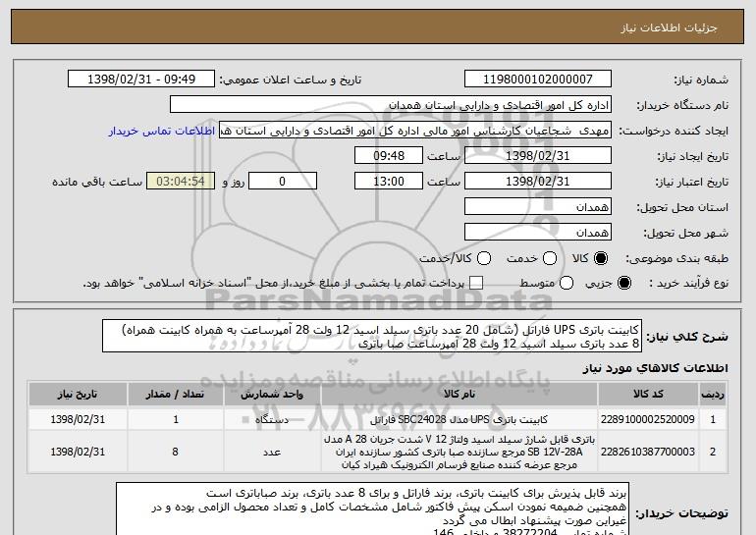Click the واحد شمارش column header
The image size is (756, 535).
[x=272, y=395]
